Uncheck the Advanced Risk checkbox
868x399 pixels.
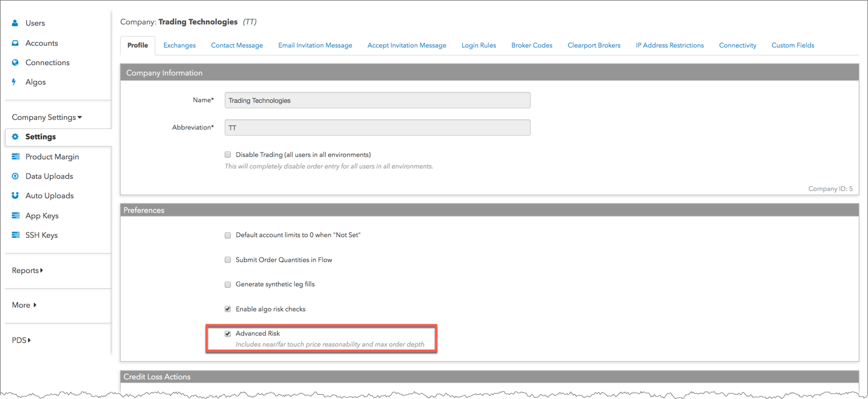coord(228,333)
